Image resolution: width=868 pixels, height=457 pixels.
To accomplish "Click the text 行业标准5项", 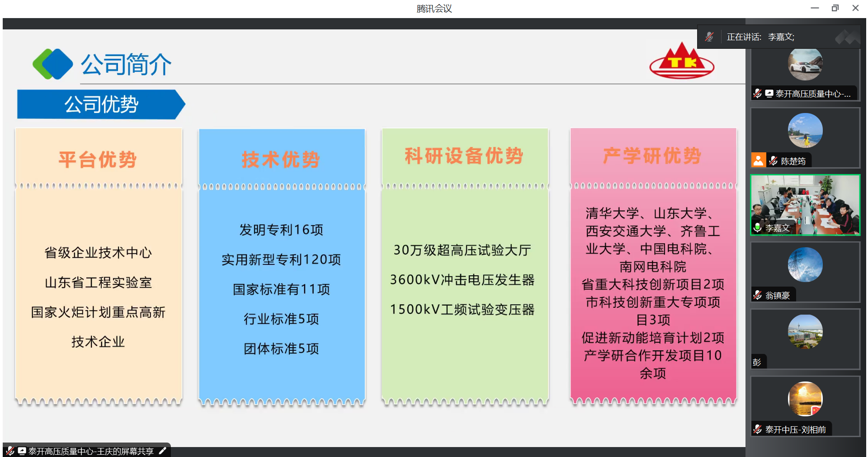I will pyautogui.click(x=281, y=319).
